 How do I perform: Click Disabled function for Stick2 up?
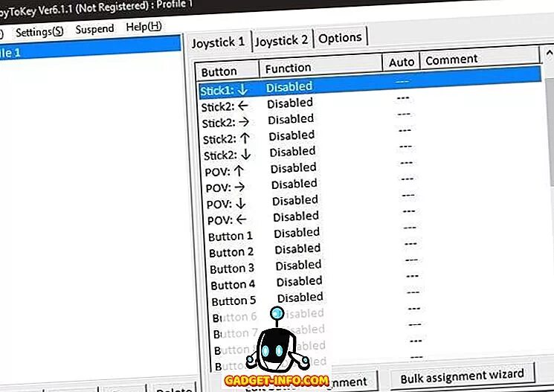click(x=292, y=135)
